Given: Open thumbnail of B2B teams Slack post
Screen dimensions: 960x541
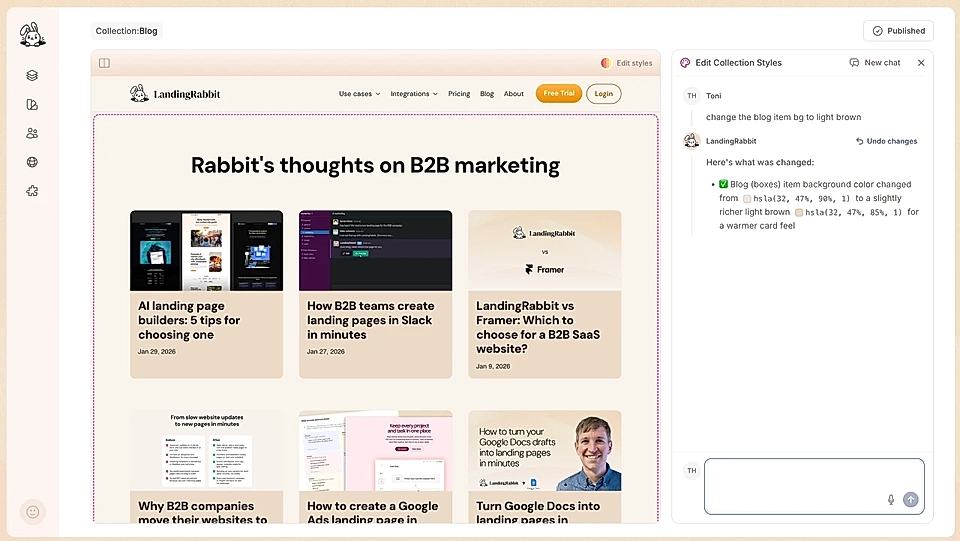Looking at the screenshot, I should [375, 250].
